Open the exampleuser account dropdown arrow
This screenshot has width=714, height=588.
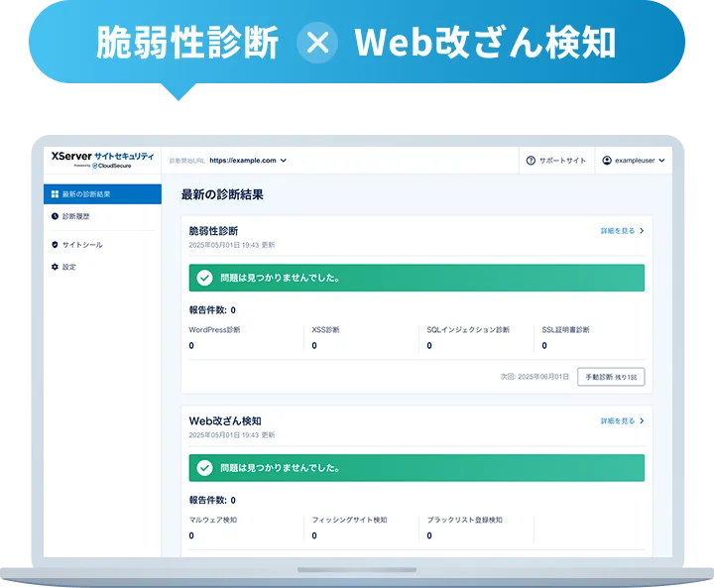point(661,160)
